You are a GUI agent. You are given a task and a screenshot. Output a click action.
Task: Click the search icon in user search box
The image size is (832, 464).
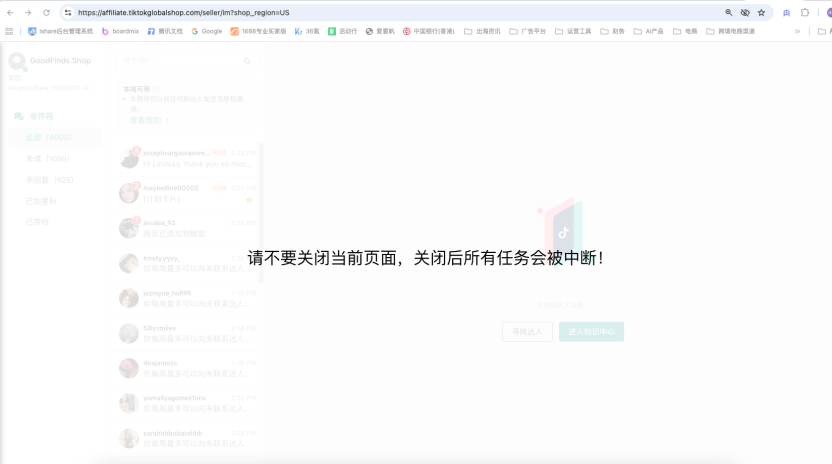click(x=248, y=61)
